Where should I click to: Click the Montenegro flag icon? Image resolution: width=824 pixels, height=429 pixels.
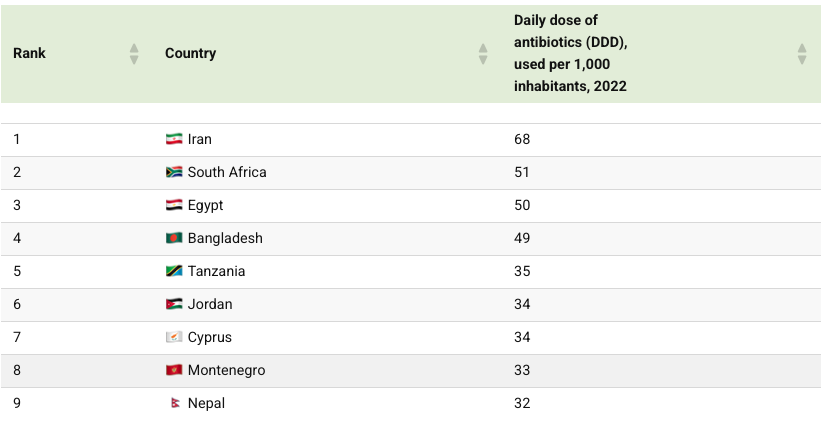(174, 370)
